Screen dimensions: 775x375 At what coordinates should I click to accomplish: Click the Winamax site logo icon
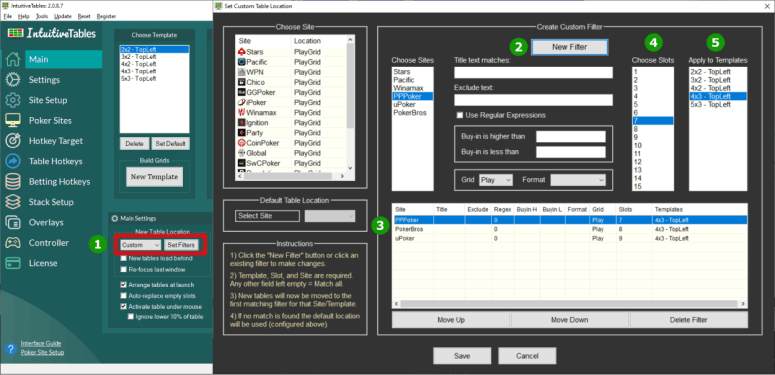click(x=242, y=113)
